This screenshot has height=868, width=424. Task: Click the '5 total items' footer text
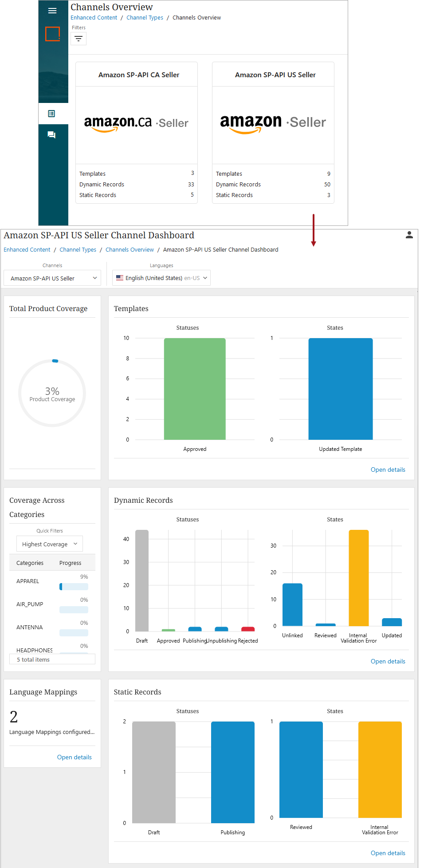point(33,659)
